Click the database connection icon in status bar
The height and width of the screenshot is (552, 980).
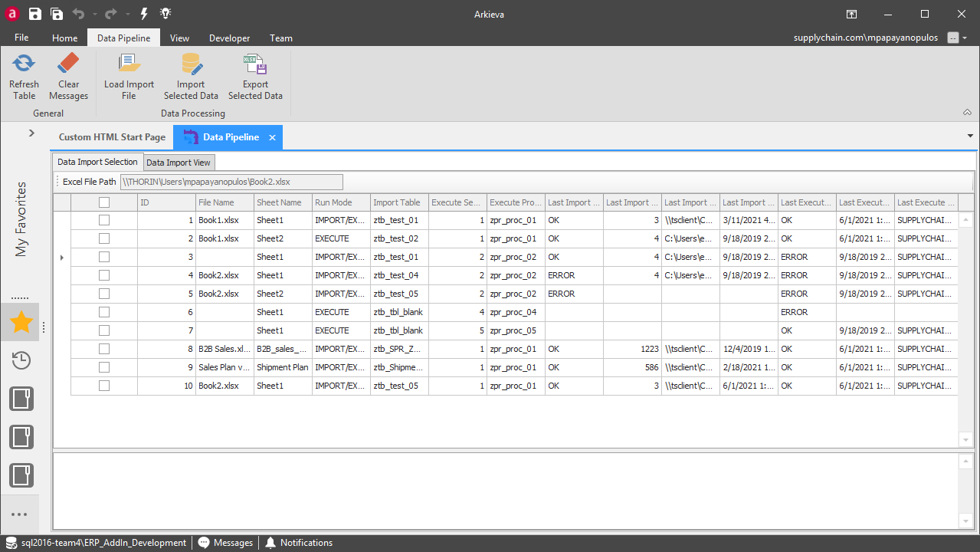pos(11,543)
